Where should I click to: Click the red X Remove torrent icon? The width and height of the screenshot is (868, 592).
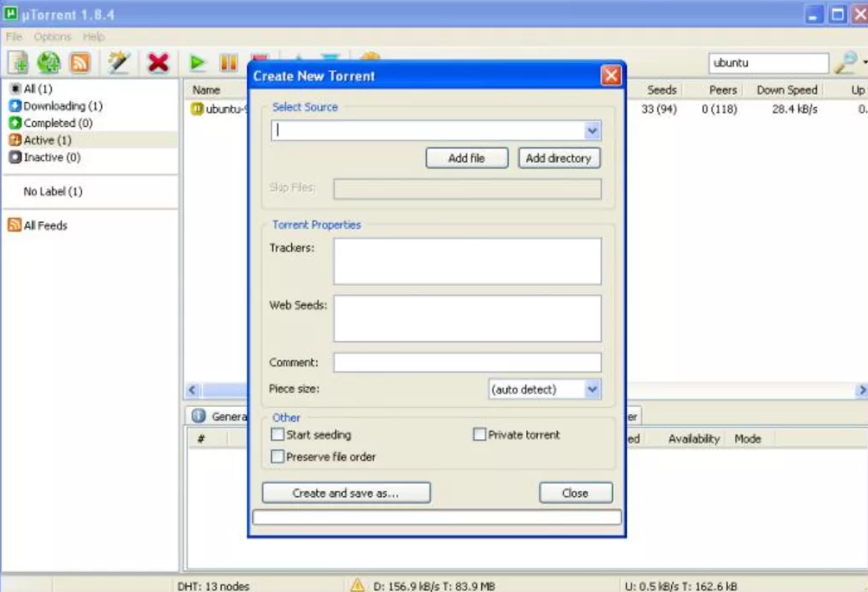pos(158,62)
